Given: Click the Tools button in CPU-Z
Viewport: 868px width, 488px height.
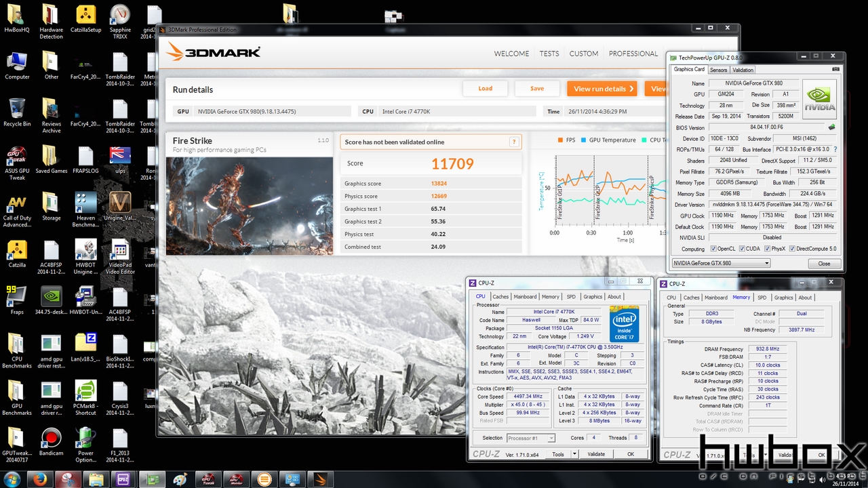Looking at the screenshot, I should click(x=558, y=454).
